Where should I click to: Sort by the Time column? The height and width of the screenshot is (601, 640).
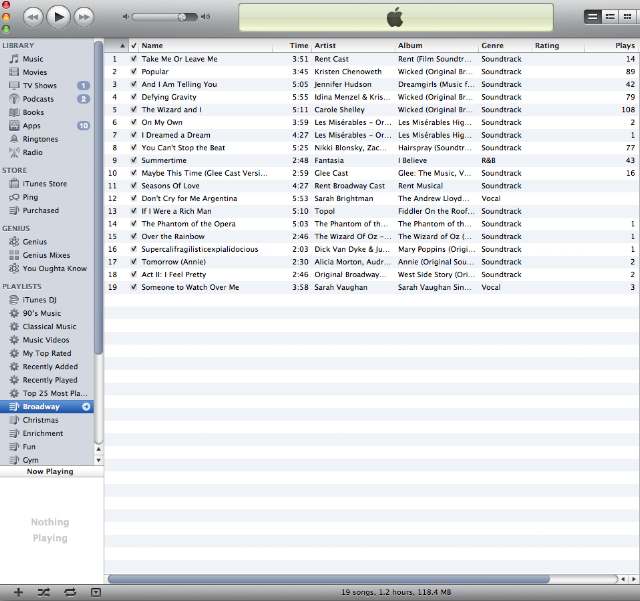(x=291, y=45)
